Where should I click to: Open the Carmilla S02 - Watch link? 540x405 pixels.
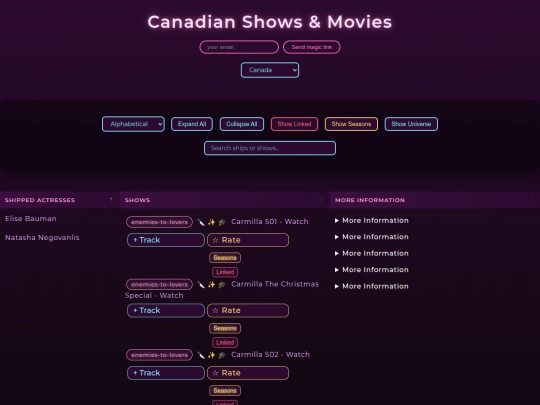click(270, 354)
